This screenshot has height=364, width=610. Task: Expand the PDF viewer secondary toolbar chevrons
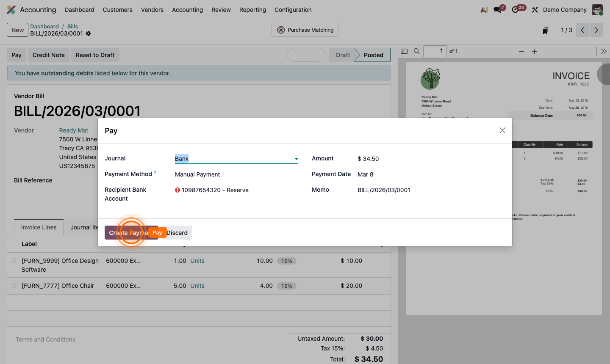603,51
